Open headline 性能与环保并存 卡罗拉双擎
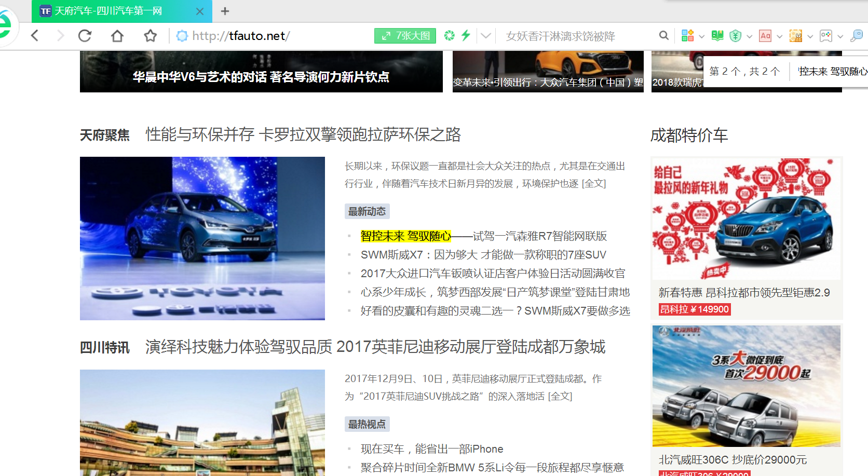 point(303,135)
